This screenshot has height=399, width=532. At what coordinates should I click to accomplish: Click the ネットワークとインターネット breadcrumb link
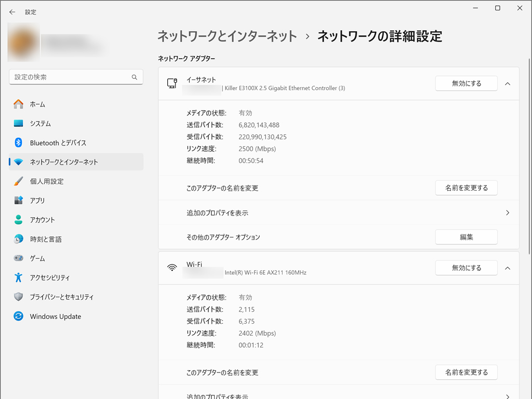coord(228,36)
